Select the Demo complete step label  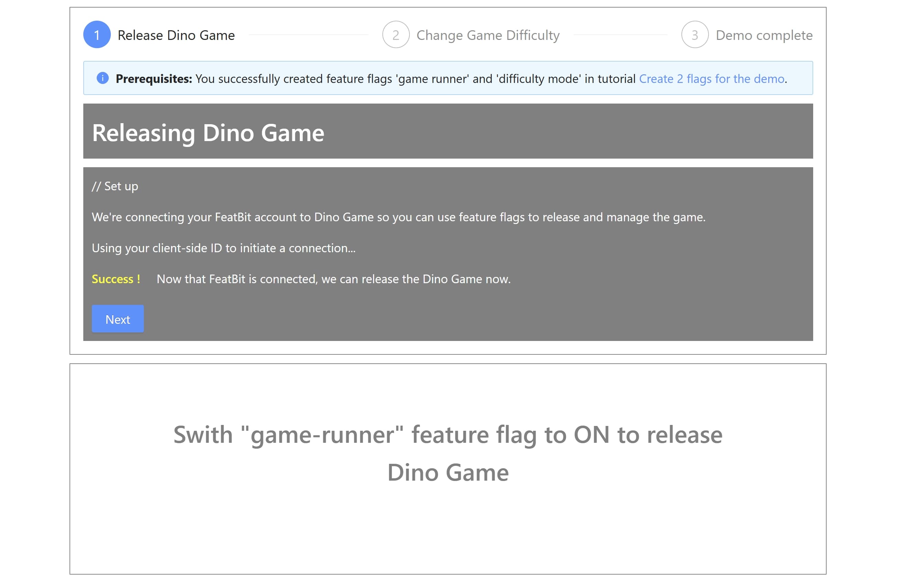(x=764, y=35)
